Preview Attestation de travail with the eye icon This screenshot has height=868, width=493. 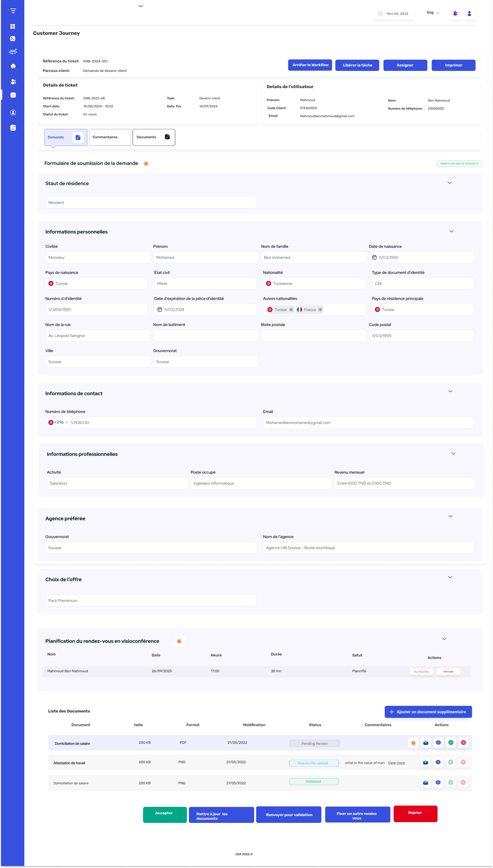438,762
